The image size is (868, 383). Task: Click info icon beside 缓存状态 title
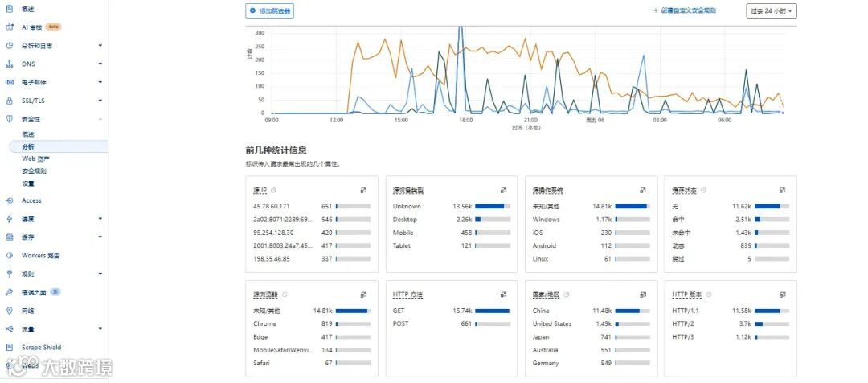pos(703,191)
